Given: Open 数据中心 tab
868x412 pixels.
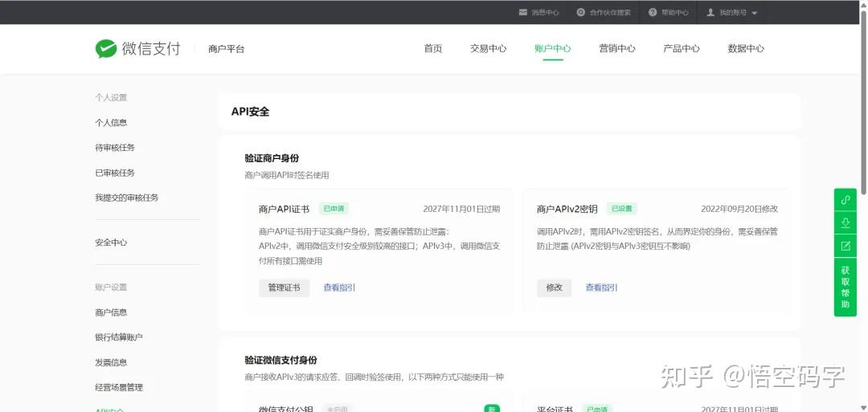Looking at the screenshot, I should [746, 49].
